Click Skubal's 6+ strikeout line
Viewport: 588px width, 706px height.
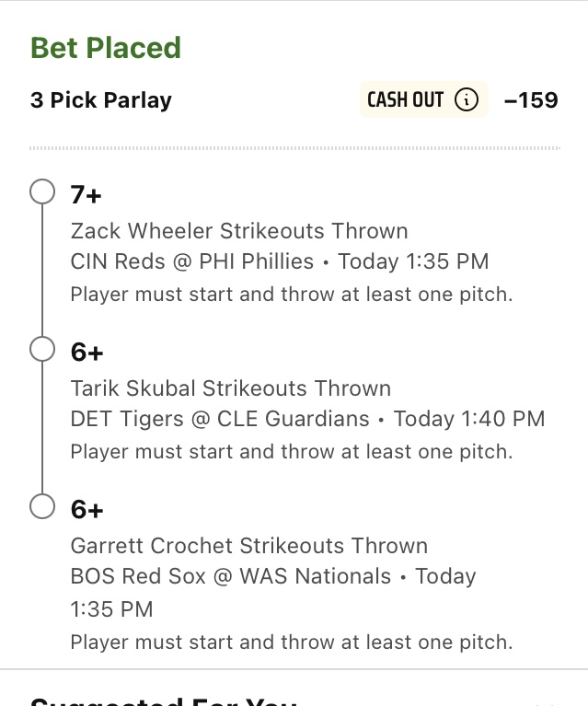pos(86,353)
